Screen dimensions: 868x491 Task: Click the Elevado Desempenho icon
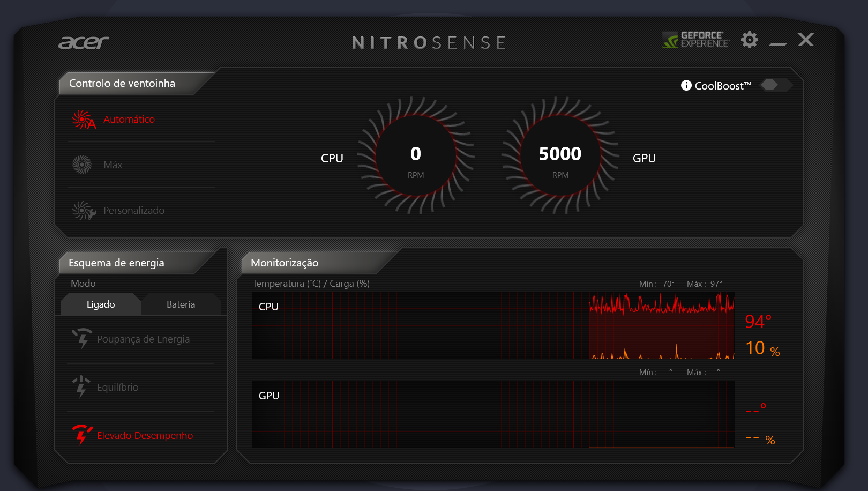coord(82,435)
